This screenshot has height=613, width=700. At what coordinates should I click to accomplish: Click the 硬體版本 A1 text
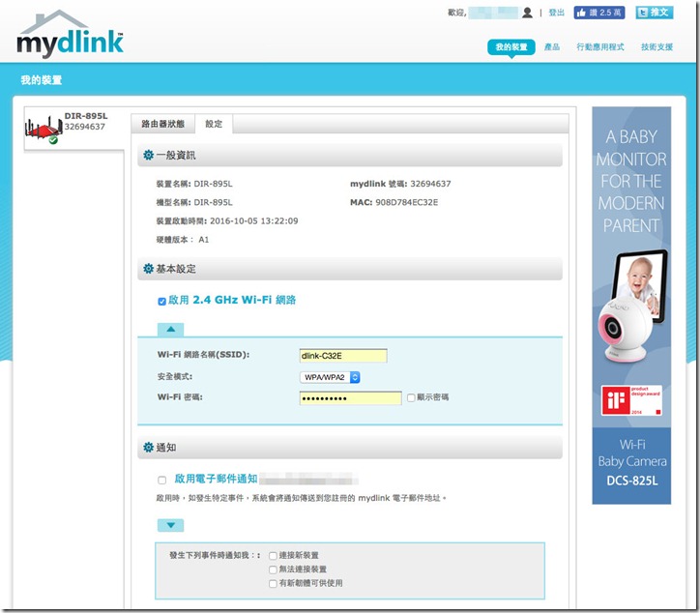[x=183, y=240]
